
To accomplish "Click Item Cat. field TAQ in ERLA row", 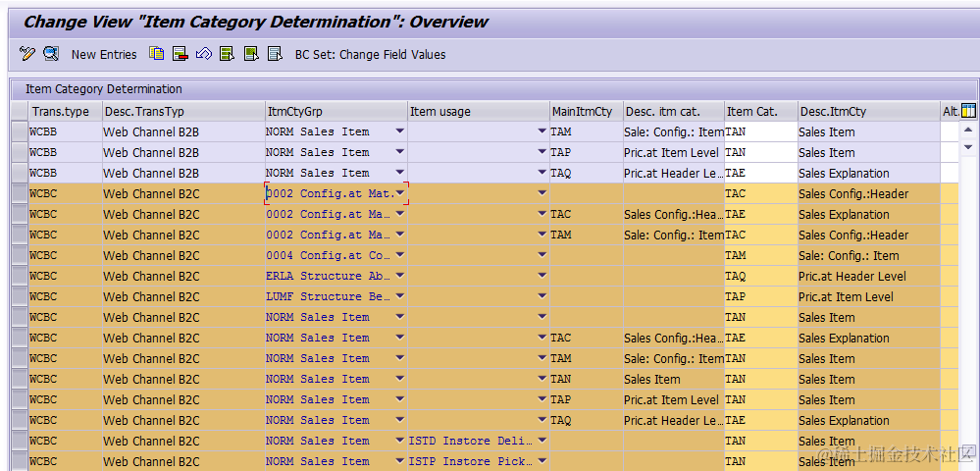I will 760,276.
